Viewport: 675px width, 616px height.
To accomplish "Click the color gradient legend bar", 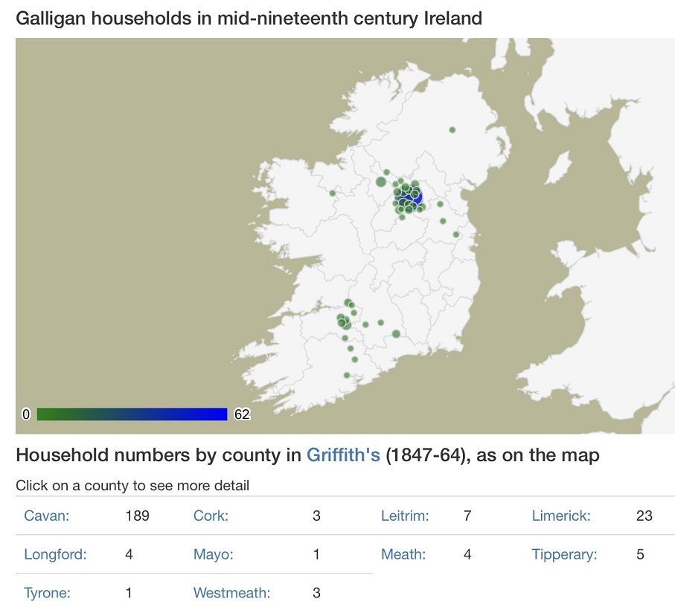I will click(x=132, y=413).
